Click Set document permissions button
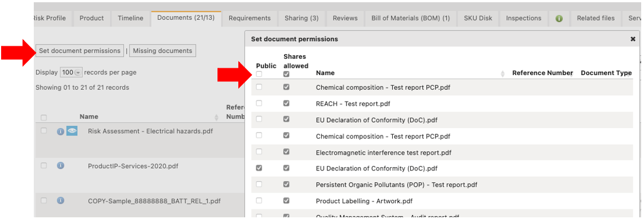Screen dimensions: 644x219 pos(79,51)
